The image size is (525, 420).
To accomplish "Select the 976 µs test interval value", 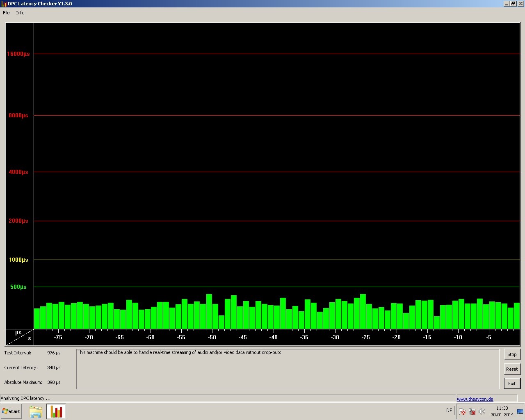I will coord(54,353).
